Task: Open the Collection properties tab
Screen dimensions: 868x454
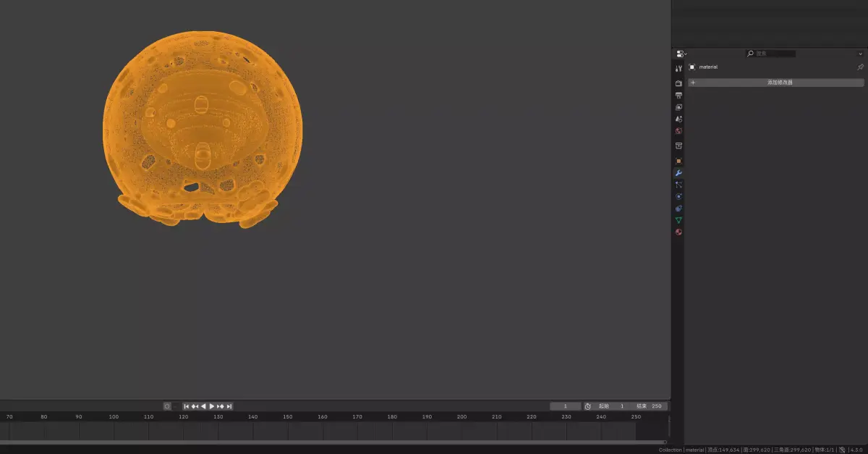Action: [678, 146]
